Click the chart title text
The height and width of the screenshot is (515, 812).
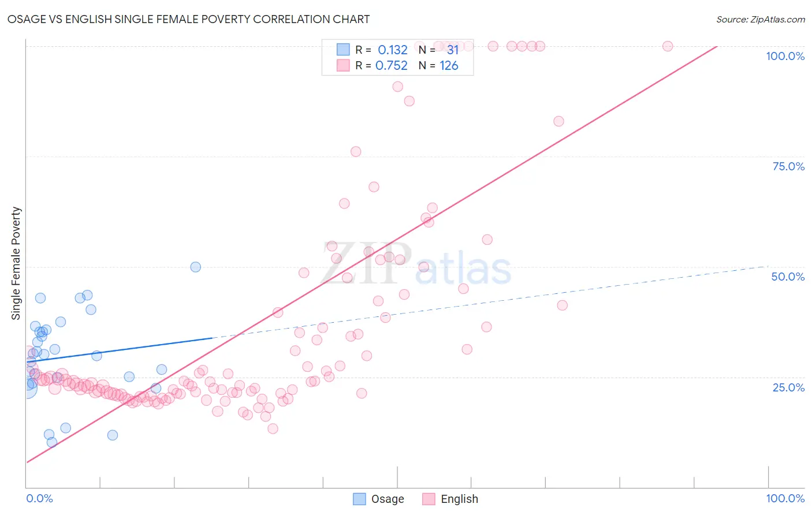[x=189, y=19]
